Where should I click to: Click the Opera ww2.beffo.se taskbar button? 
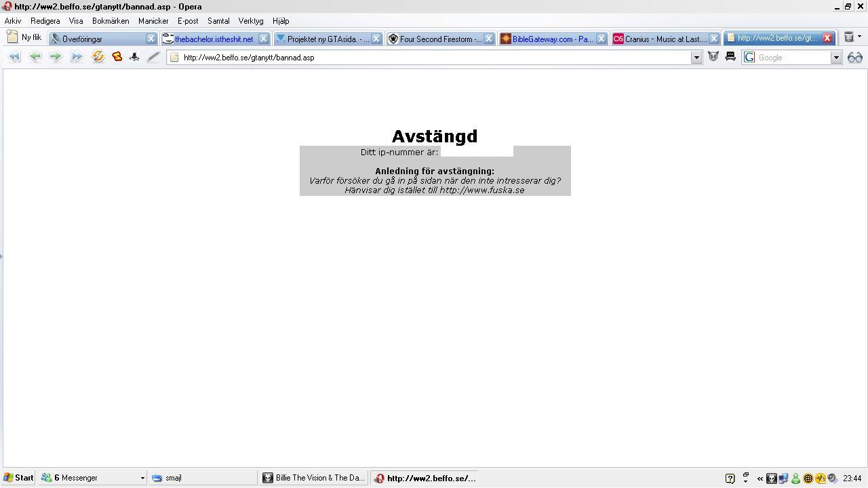(x=425, y=478)
